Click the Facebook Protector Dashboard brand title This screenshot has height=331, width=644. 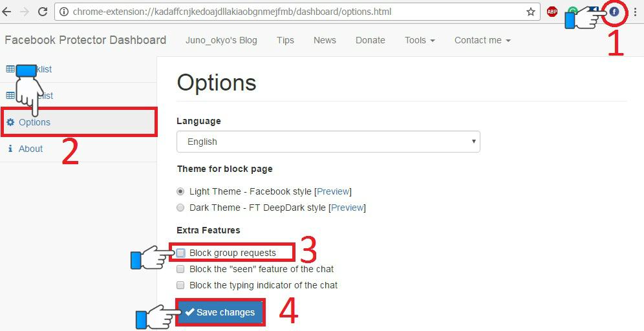pyautogui.click(x=85, y=40)
